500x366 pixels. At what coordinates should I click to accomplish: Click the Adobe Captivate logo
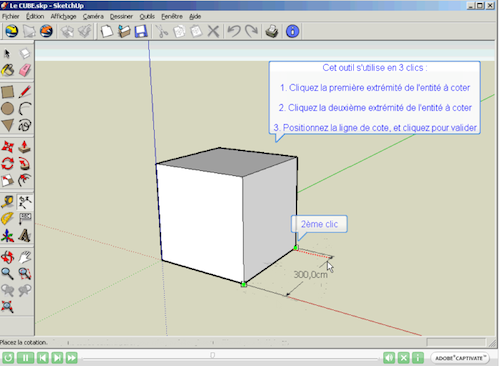click(460, 358)
